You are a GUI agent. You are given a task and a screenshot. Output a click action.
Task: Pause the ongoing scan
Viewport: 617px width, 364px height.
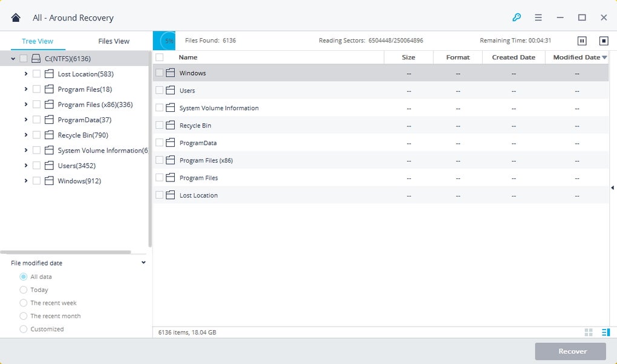581,41
